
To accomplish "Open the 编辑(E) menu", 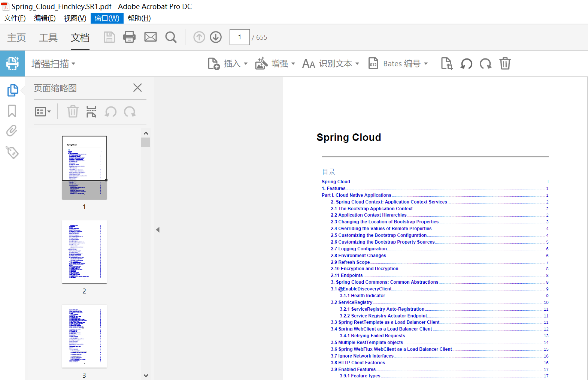I will coord(45,18).
